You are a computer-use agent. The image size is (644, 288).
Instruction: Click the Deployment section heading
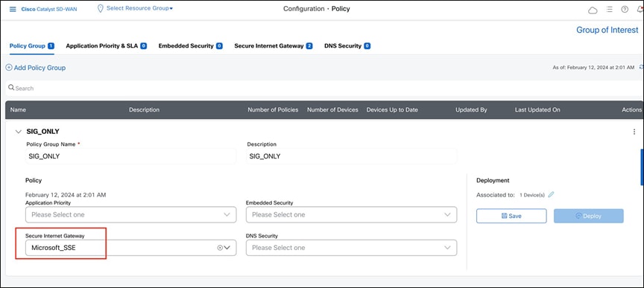tap(493, 180)
